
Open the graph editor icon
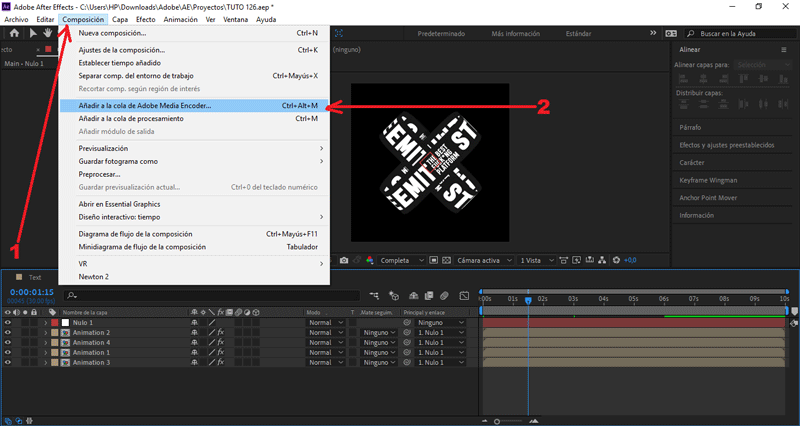click(464, 295)
